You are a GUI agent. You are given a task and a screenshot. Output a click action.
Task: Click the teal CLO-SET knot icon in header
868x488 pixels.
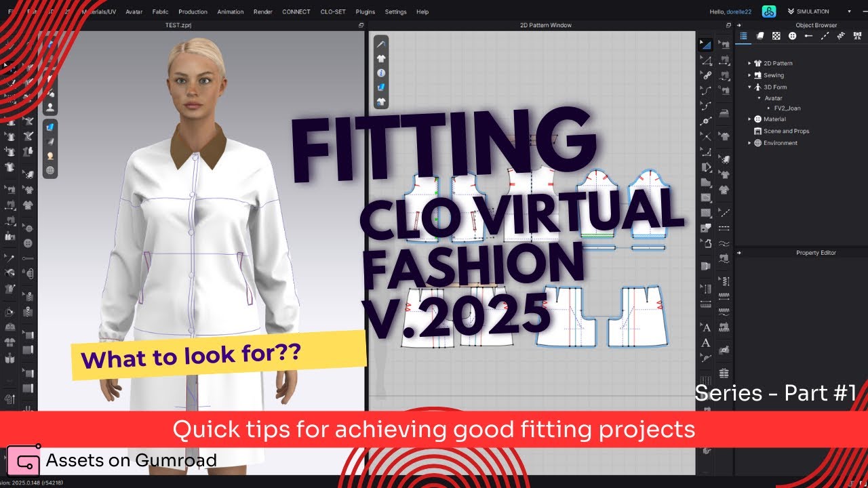tap(768, 12)
